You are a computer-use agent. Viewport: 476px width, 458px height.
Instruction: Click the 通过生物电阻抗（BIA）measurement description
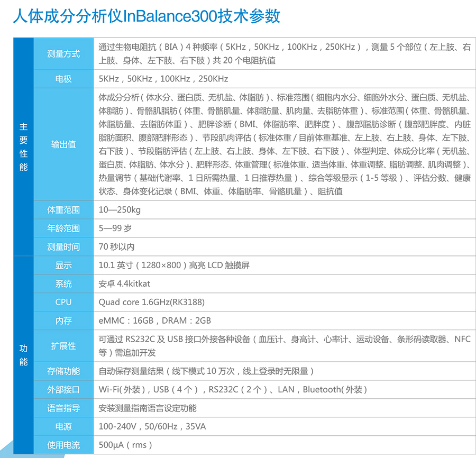click(285, 54)
